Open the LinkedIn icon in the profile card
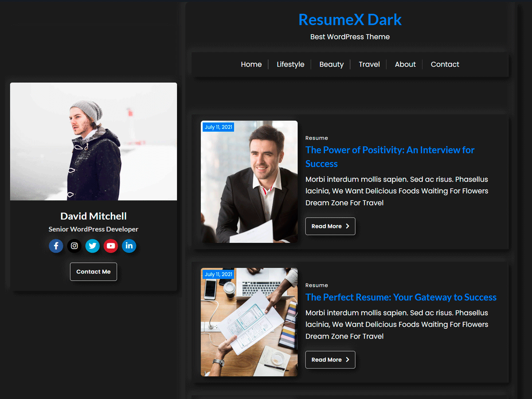Image resolution: width=532 pixels, height=399 pixels. (x=129, y=246)
